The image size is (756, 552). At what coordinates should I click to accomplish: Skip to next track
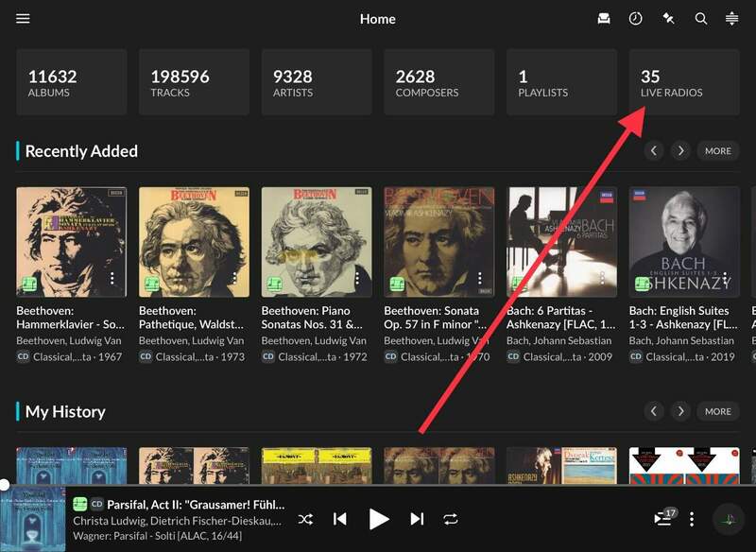pos(417,519)
